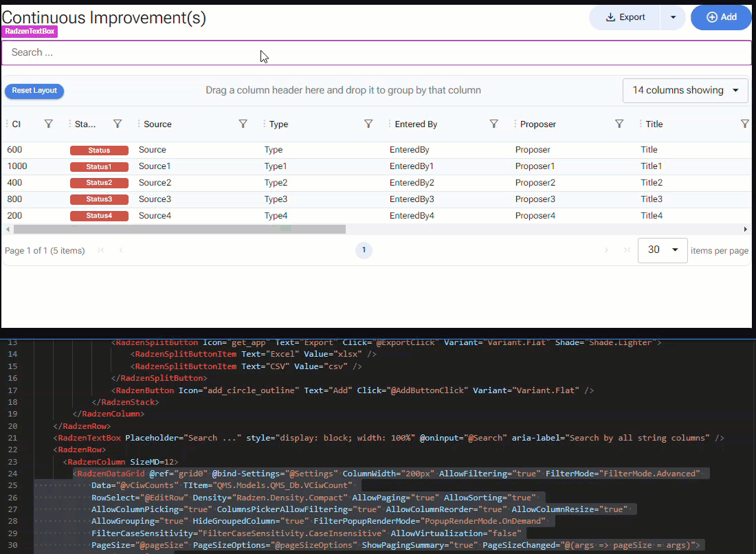Click line number 30 in the code editor
This screenshot has width=756, height=554.
[12, 545]
